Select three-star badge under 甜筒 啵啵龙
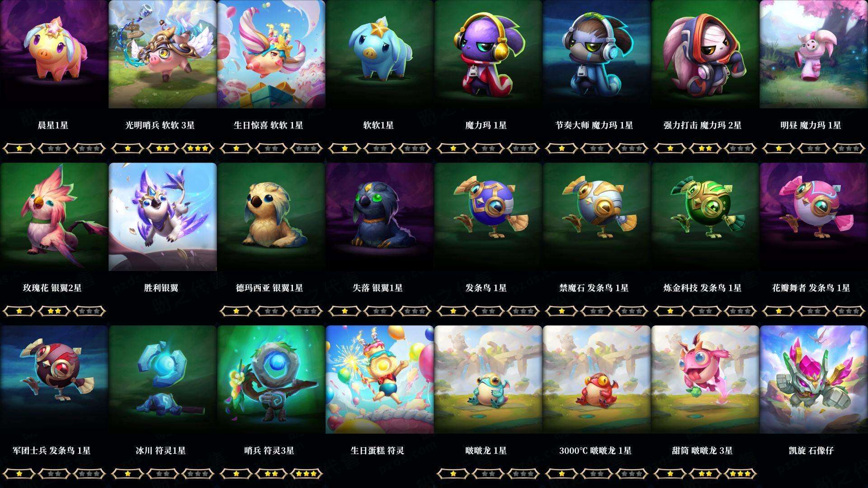Viewport: 868px width, 488px height. click(741, 474)
